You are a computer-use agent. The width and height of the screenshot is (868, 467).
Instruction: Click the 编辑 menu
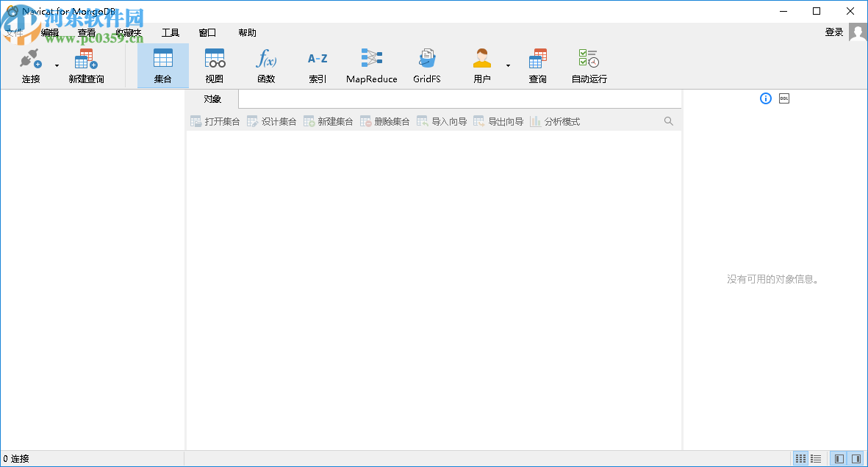(50, 32)
